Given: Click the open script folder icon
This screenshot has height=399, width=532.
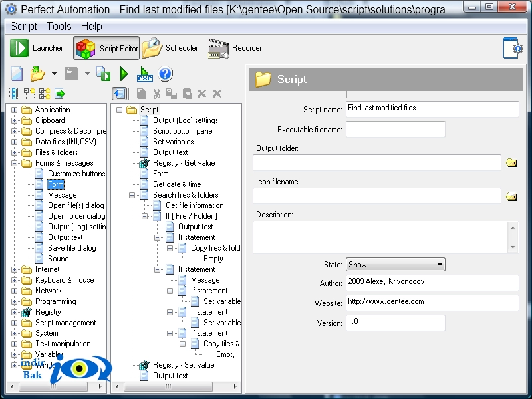Looking at the screenshot, I should tap(37, 74).
